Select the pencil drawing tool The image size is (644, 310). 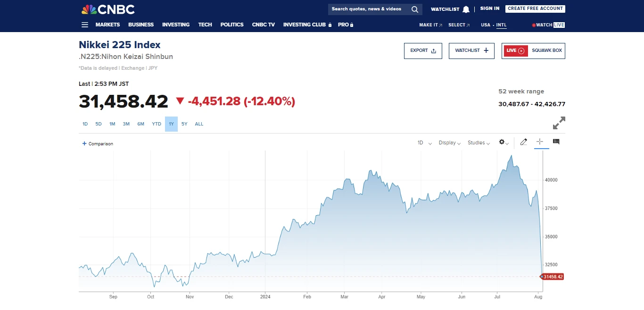point(523,142)
